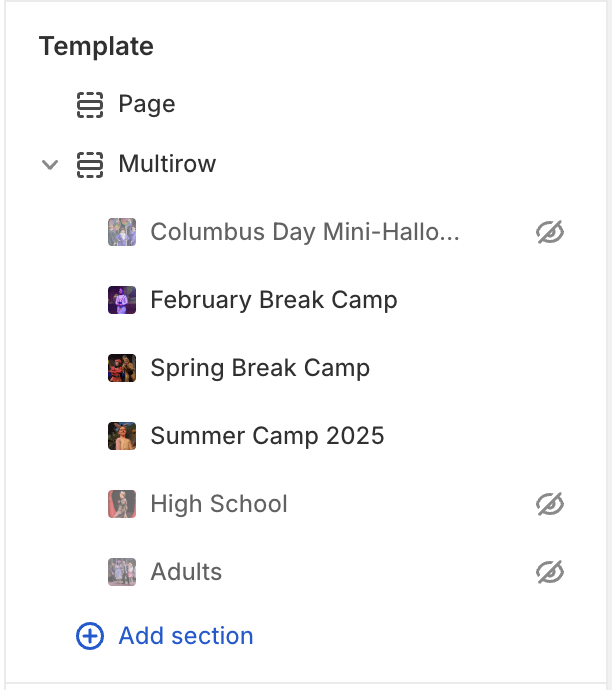Click the Columbus Day Mini-Halloween block thumbnail
The height and width of the screenshot is (690, 612).
tap(122, 232)
